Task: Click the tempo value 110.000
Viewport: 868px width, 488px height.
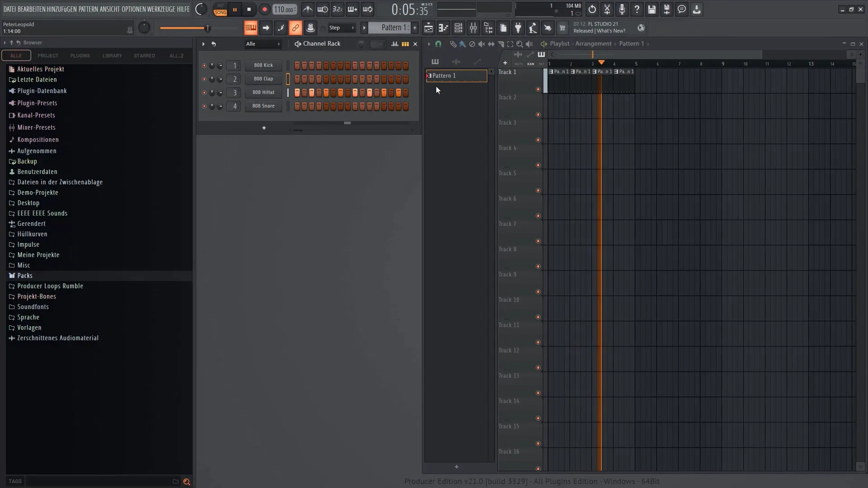Action: [x=285, y=9]
